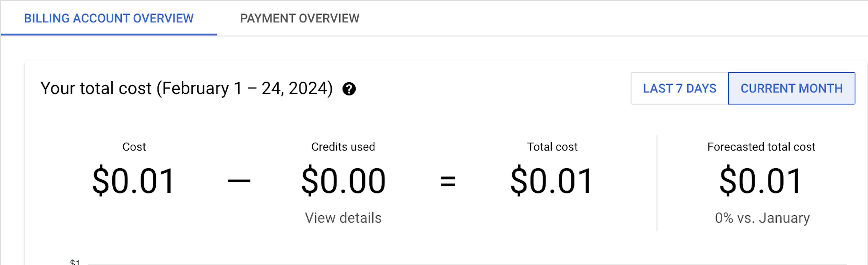Switch to the Payment Overview tab
Screen dimensions: 868x265
pos(300,18)
